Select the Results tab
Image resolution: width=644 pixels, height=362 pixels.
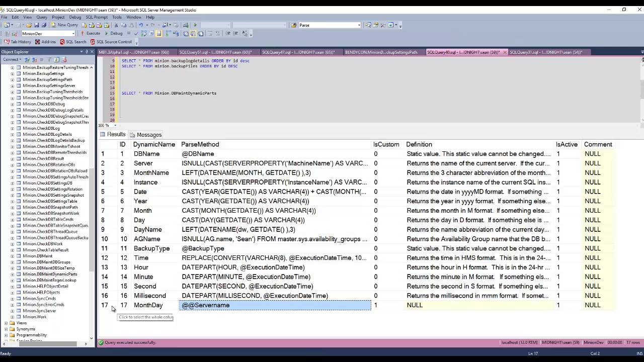(113, 135)
